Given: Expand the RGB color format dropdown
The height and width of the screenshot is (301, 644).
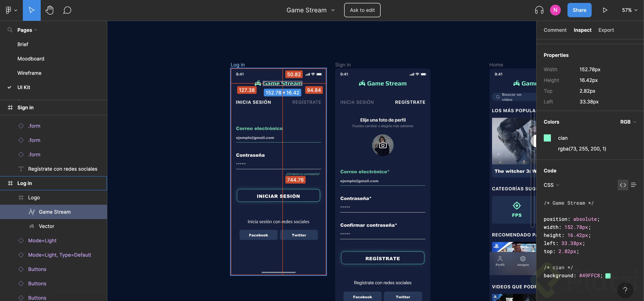Looking at the screenshot, I should [628, 122].
